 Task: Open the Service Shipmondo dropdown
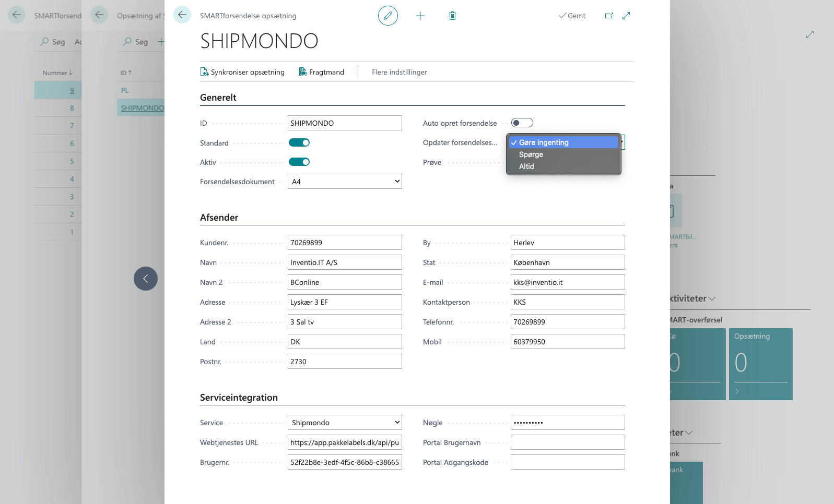(x=345, y=423)
